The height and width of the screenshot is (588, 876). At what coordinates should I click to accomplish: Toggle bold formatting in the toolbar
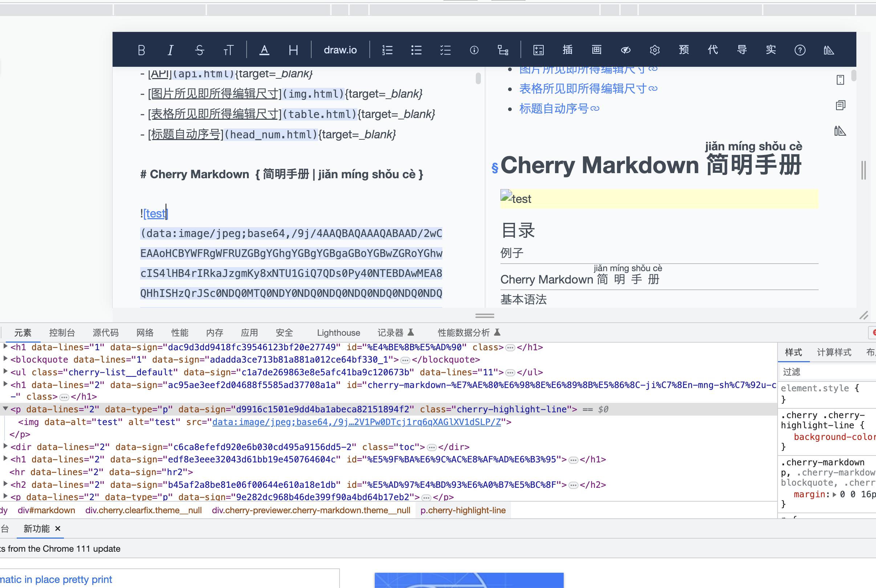coord(141,50)
